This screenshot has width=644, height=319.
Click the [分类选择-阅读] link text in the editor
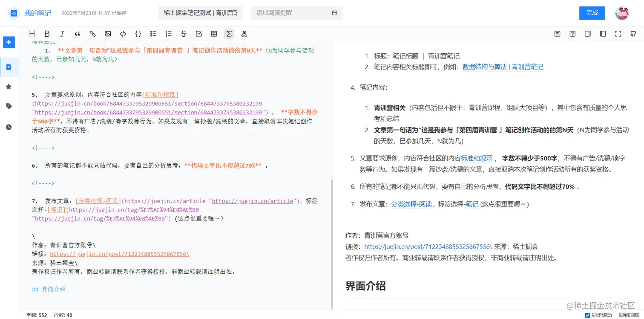[98, 201]
